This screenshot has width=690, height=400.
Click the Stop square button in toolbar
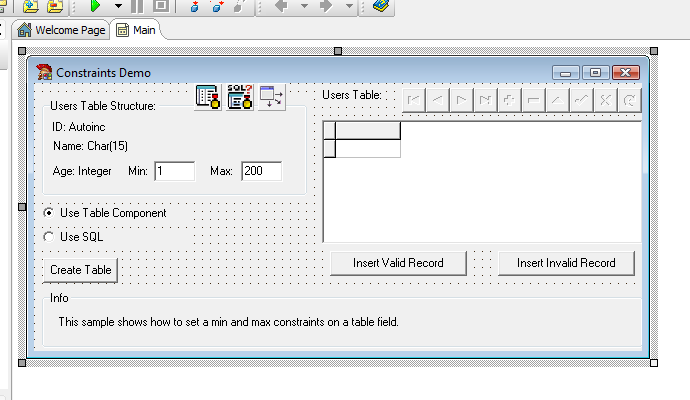(x=160, y=6)
